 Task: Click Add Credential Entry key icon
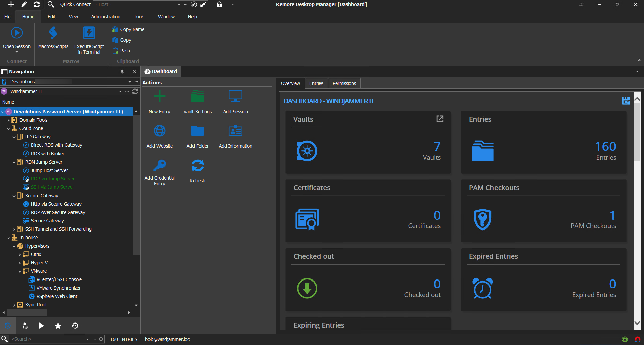pyautogui.click(x=160, y=165)
